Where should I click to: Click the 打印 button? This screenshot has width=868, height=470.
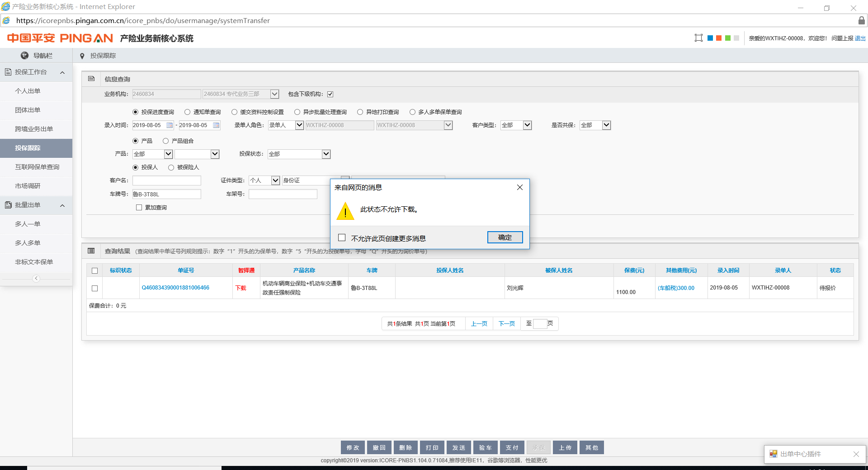pos(432,447)
